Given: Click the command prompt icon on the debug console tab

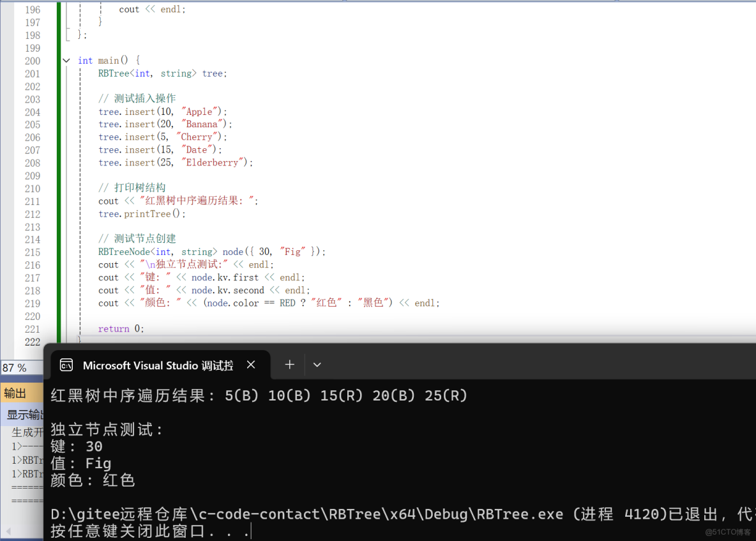Looking at the screenshot, I should pos(67,364).
